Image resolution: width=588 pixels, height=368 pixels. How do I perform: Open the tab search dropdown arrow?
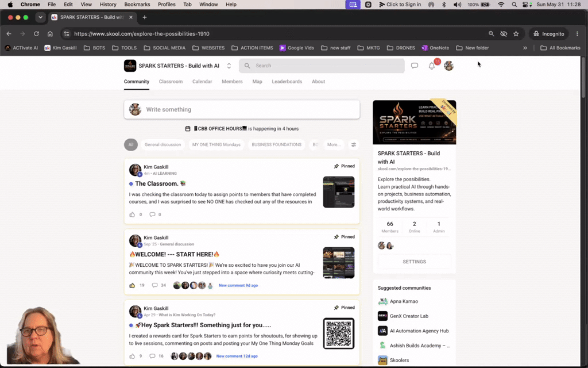pyautogui.click(x=41, y=17)
